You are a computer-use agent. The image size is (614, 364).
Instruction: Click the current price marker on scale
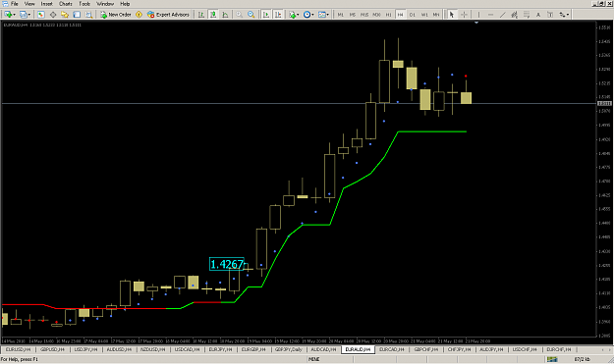(604, 104)
